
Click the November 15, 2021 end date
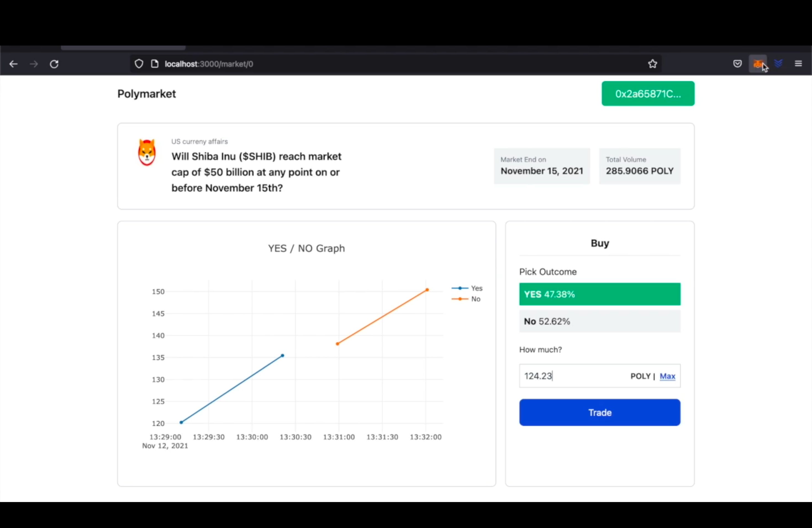542,171
